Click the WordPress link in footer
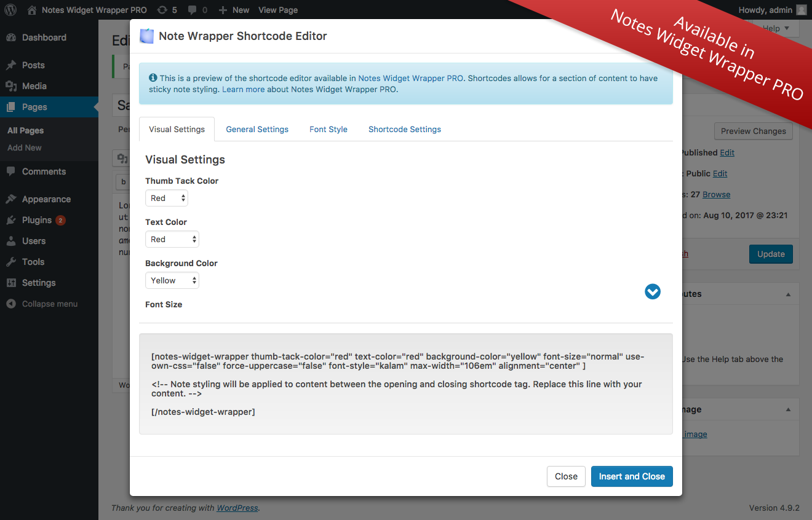Image resolution: width=812 pixels, height=520 pixels. (x=237, y=508)
